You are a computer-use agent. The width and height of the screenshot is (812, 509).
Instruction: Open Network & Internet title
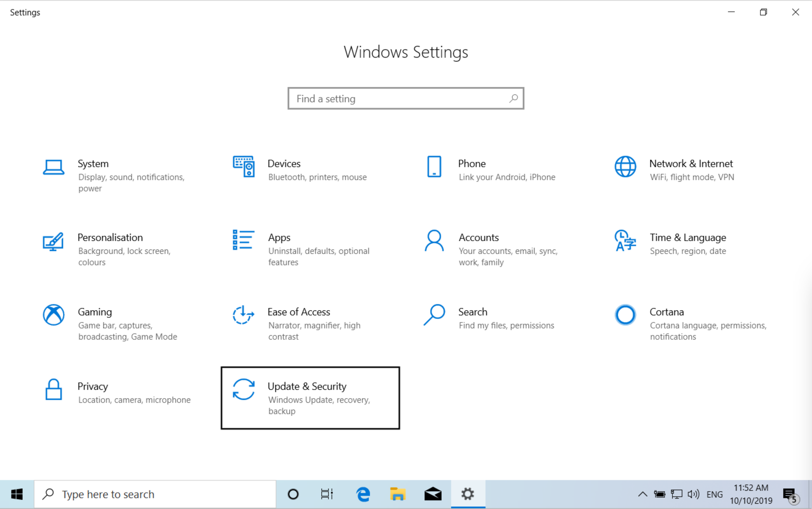click(691, 164)
